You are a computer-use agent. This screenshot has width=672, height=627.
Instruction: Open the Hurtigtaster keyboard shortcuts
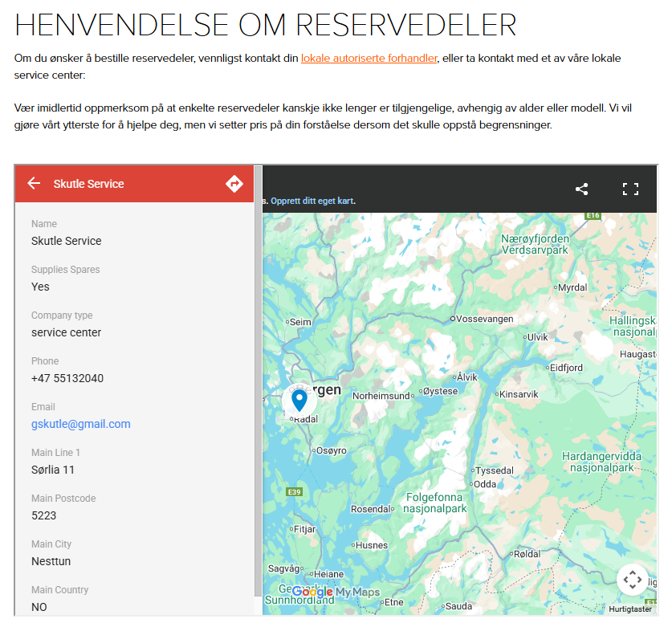tap(630, 609)
